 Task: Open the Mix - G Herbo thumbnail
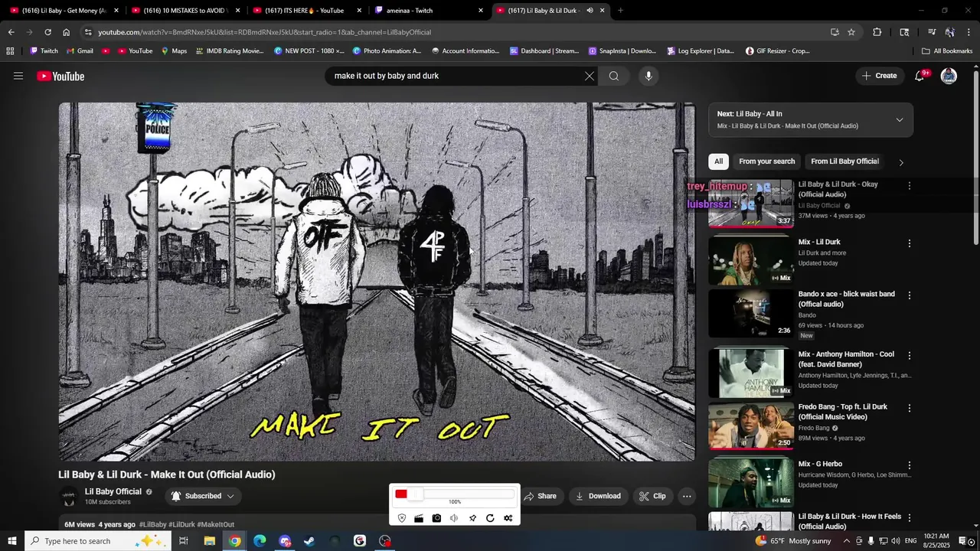click(x=751, y=482)
